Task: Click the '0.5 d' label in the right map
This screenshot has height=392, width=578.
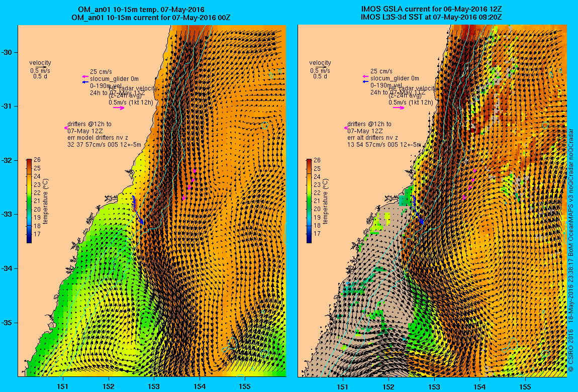Action: (x=320, y=76)
